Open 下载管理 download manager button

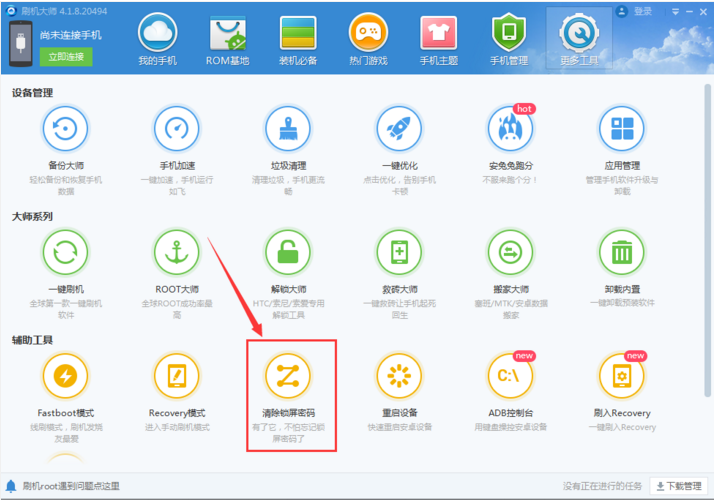coord(678,486)
